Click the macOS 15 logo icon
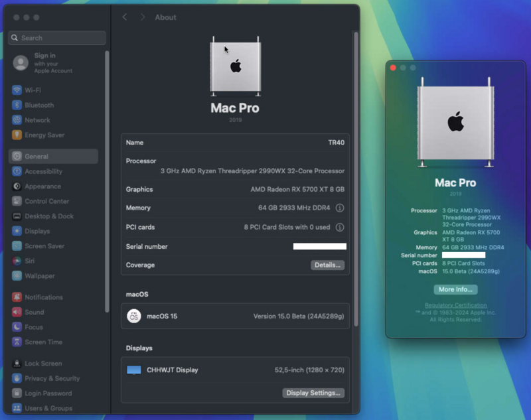The image size is (531, 420). [x=134, y=316]
